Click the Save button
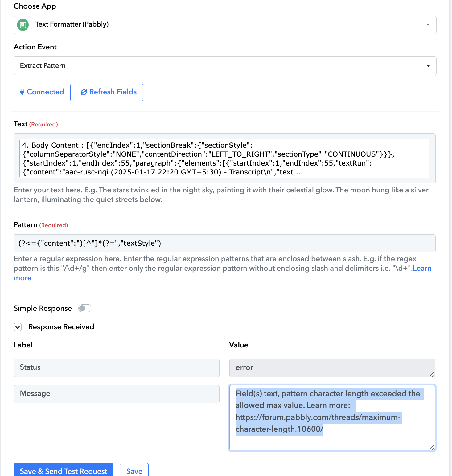Viewport: 452px width, 476px height. pyautogui.click(x=134, y=470)
